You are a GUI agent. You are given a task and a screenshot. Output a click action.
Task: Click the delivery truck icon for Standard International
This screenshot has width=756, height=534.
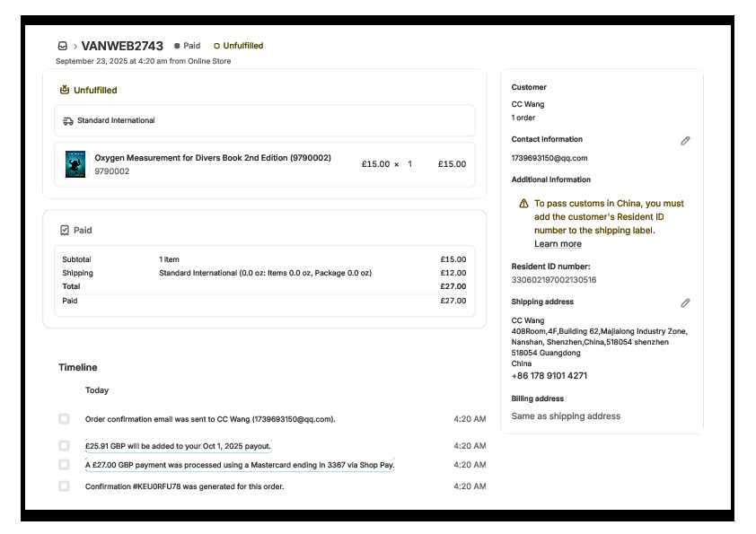tap(68, 120)
